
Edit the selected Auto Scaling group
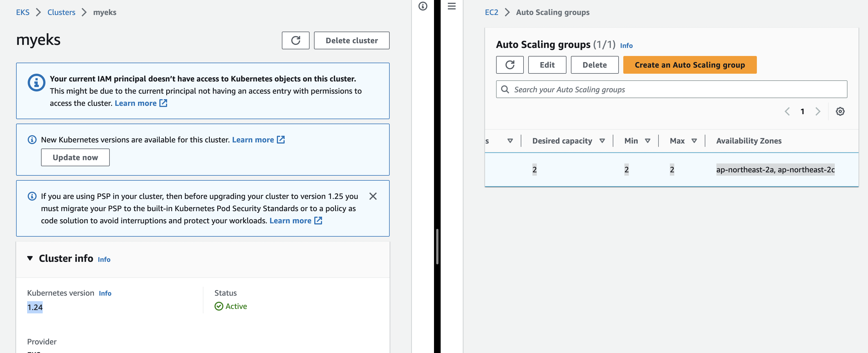[x=547, y=65]
